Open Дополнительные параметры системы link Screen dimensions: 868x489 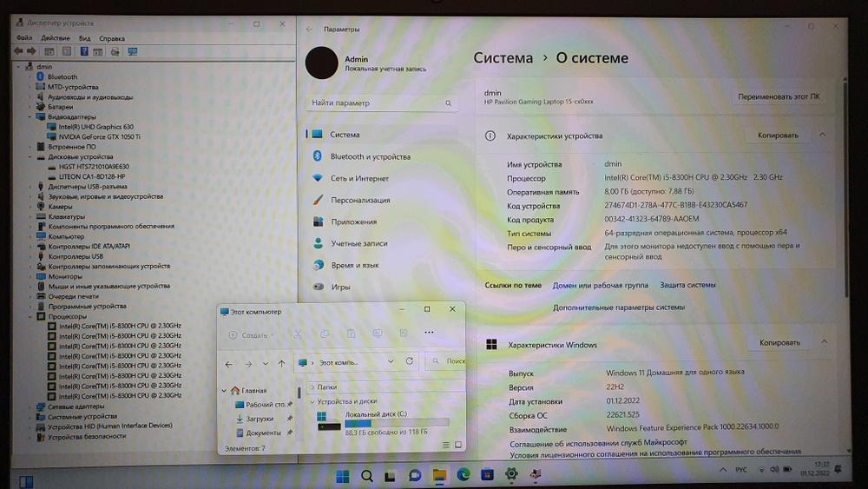[x=619, y=307]
